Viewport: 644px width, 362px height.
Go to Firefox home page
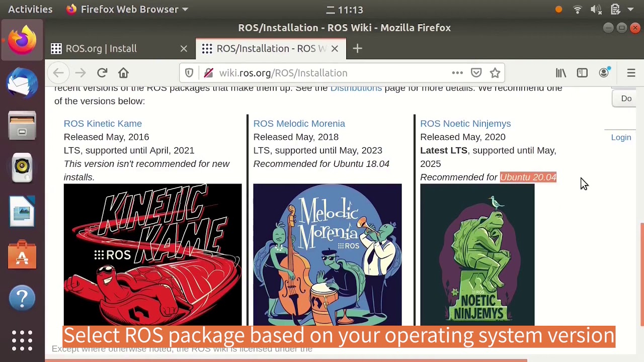123,73
